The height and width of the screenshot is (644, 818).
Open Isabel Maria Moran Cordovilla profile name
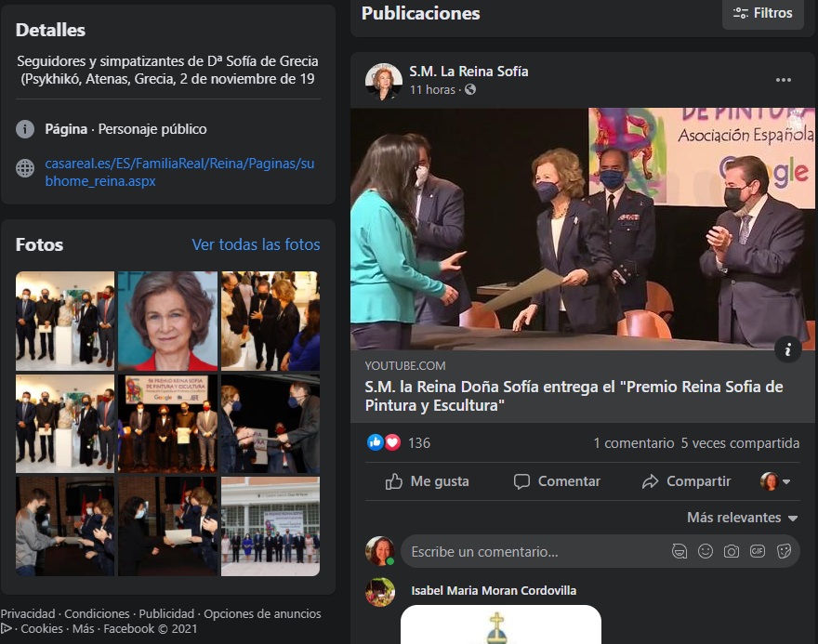[494, 591]
